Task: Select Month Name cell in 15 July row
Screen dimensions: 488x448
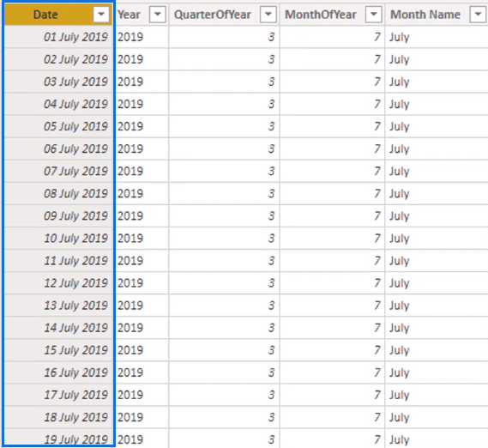Action: 437,350
